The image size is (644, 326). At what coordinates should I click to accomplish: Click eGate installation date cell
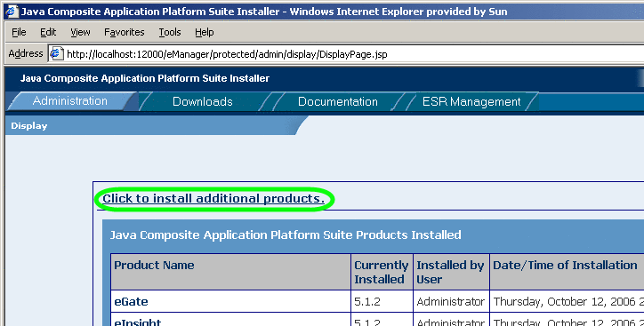point(567,301)
